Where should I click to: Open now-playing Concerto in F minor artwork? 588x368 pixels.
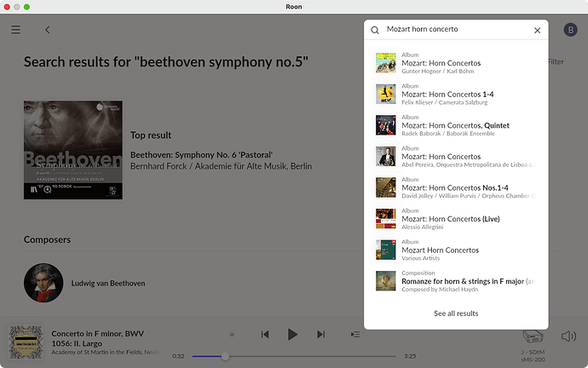[26, 341]
